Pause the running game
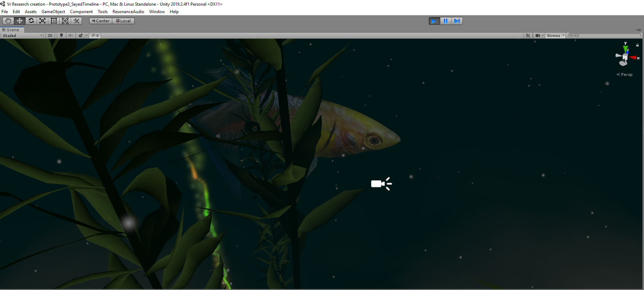The height and width of the screenshot is (290, 644). coord(445,21)
